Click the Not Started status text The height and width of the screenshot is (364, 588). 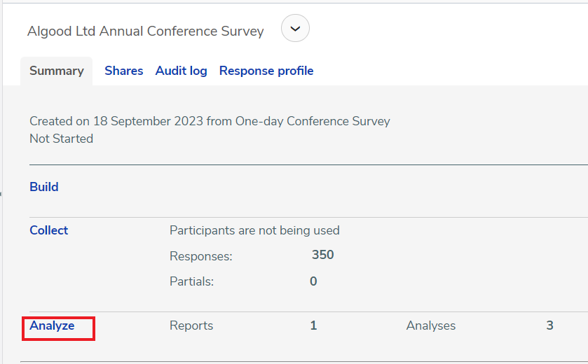click(x=62, y=139)
